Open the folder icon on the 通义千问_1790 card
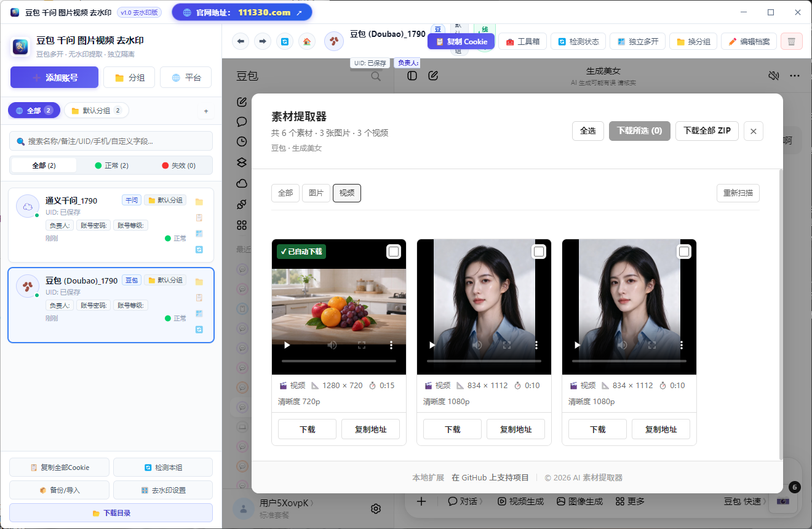 199,202
